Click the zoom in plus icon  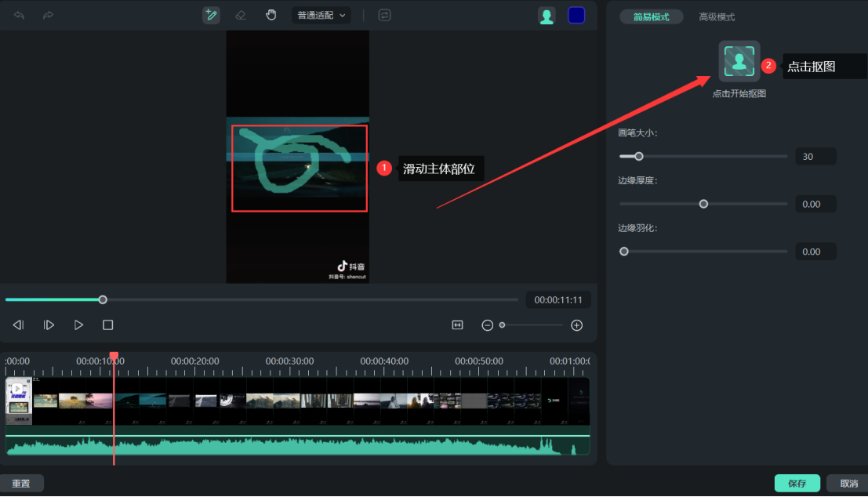coord(576,325)
